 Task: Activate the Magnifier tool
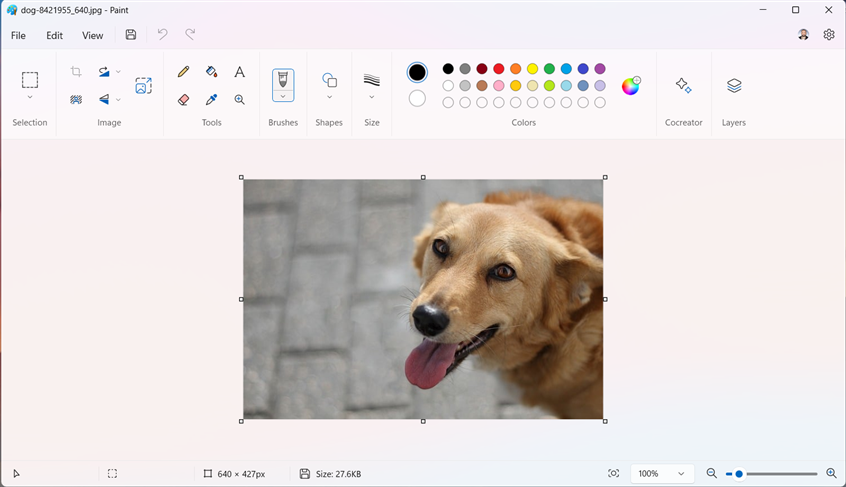240,100
